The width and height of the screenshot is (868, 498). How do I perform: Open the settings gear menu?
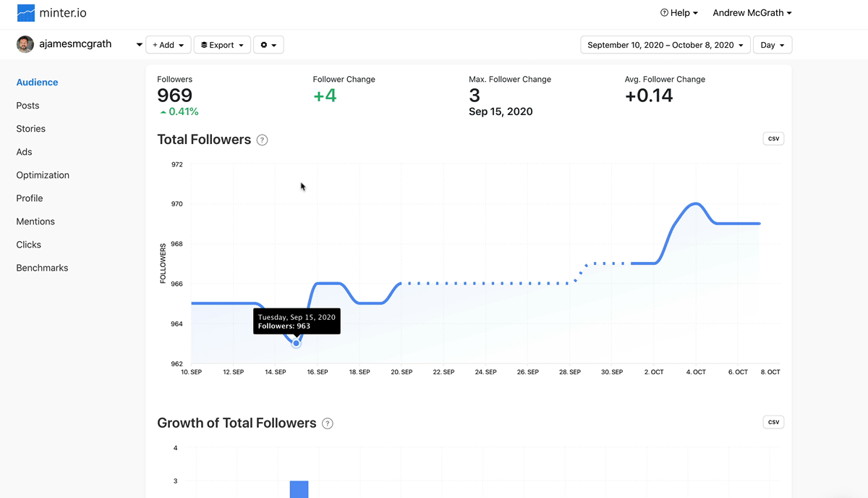[x=268, y=45]
